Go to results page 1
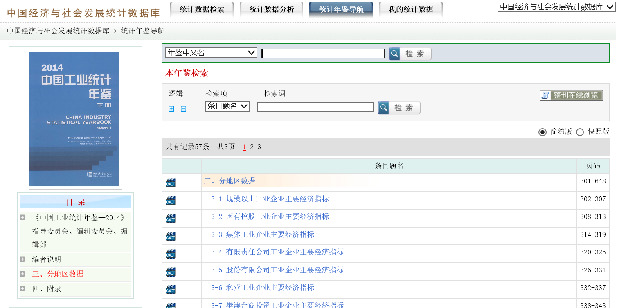 point(244,147)
